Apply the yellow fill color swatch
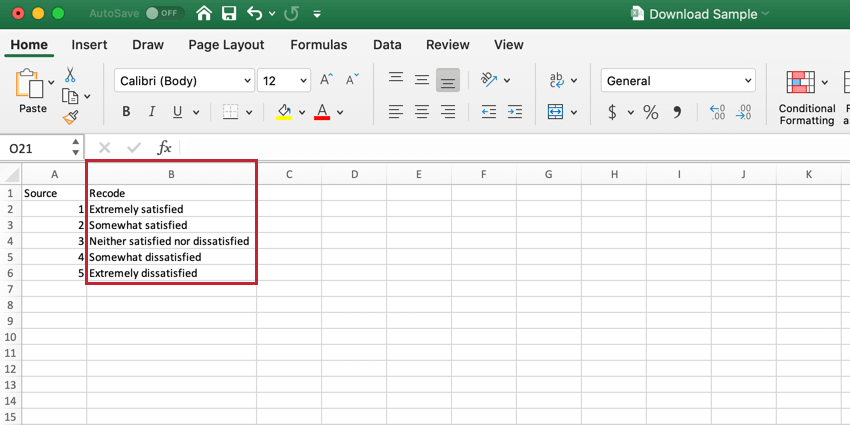This screenshot has width=850, height=425. pos(285,112)
